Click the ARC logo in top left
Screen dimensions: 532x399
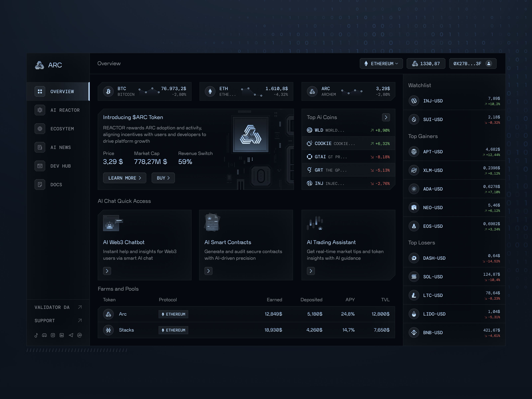click(x=40, y=65)
